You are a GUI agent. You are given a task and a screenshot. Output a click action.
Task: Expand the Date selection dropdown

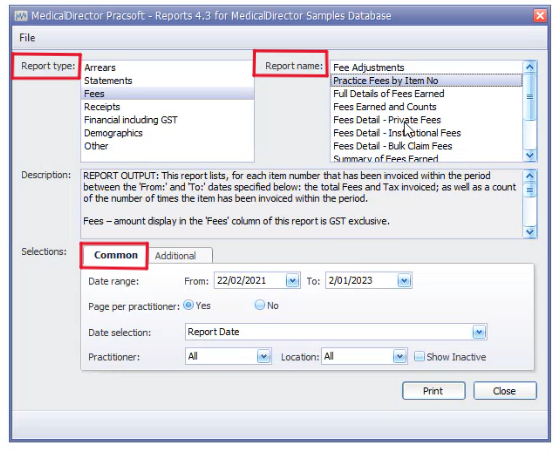coord(479,332)
